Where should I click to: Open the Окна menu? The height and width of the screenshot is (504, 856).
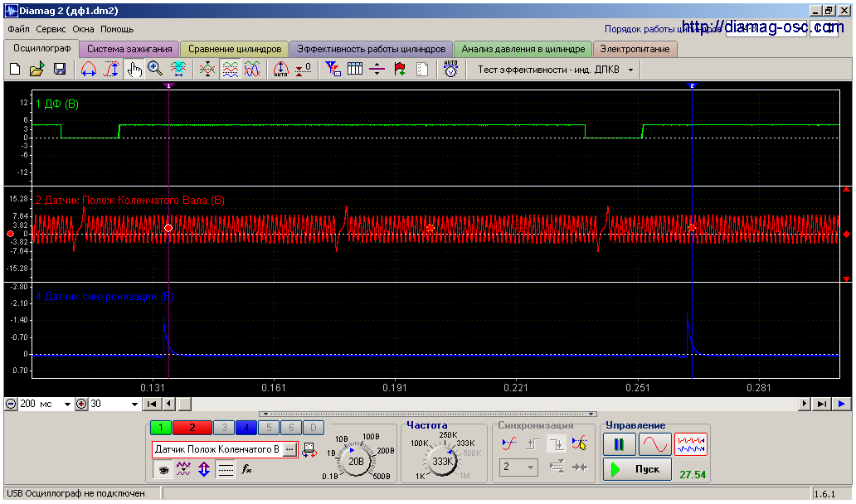coord(83,29)
